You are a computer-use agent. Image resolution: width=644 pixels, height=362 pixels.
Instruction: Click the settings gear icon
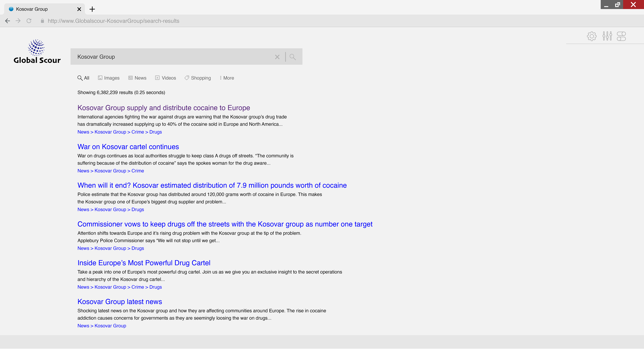coord(592,36)
